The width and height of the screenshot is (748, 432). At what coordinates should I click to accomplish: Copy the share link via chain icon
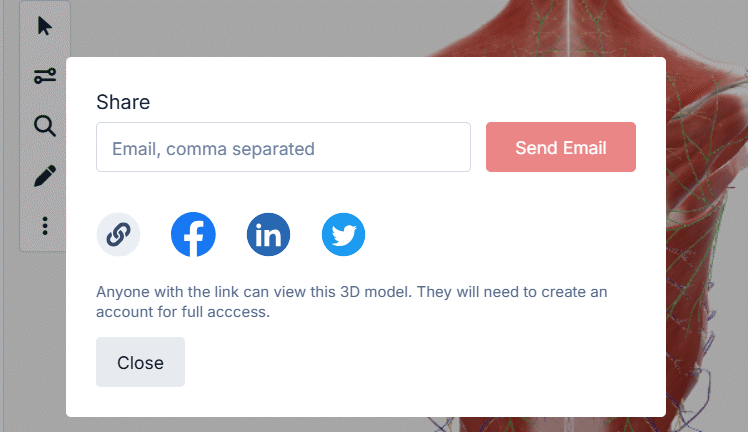(118, 235)
